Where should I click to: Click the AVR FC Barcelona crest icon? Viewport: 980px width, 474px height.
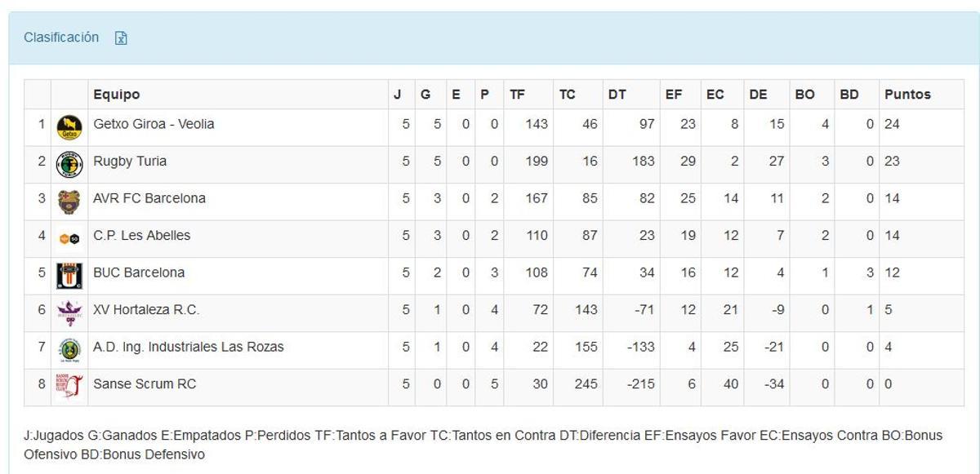click(x=68, y=198)
